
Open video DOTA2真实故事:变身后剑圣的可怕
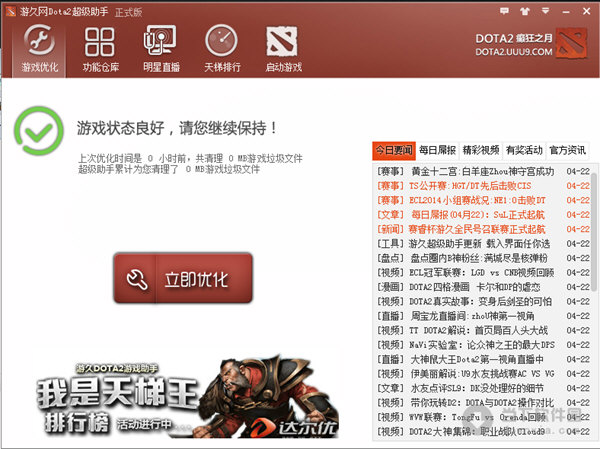tap(480, 302)
